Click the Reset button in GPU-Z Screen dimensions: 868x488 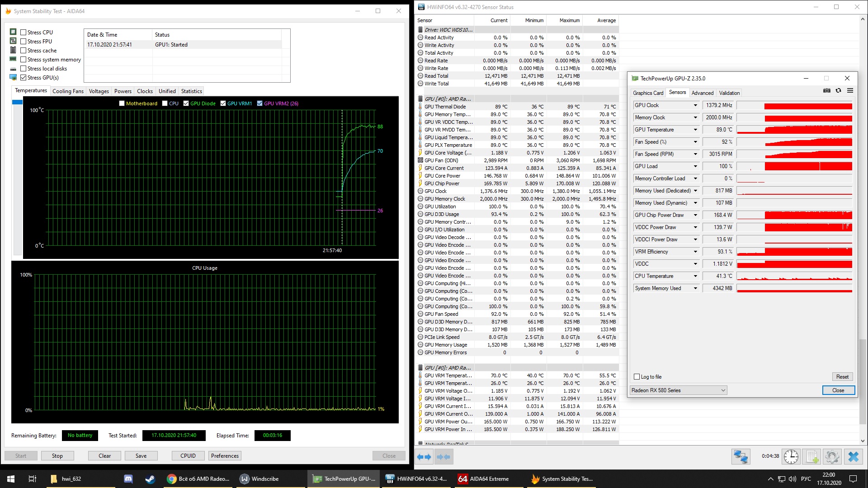[x=842, y=377]
